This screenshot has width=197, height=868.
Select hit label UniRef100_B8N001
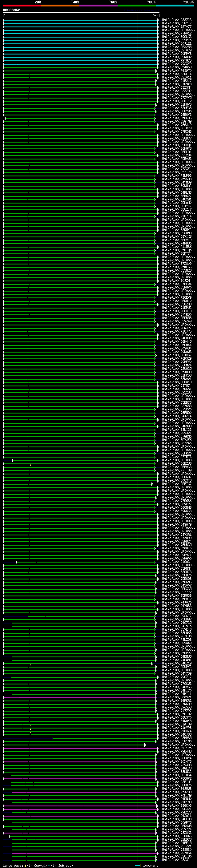[x=176, y=379]
